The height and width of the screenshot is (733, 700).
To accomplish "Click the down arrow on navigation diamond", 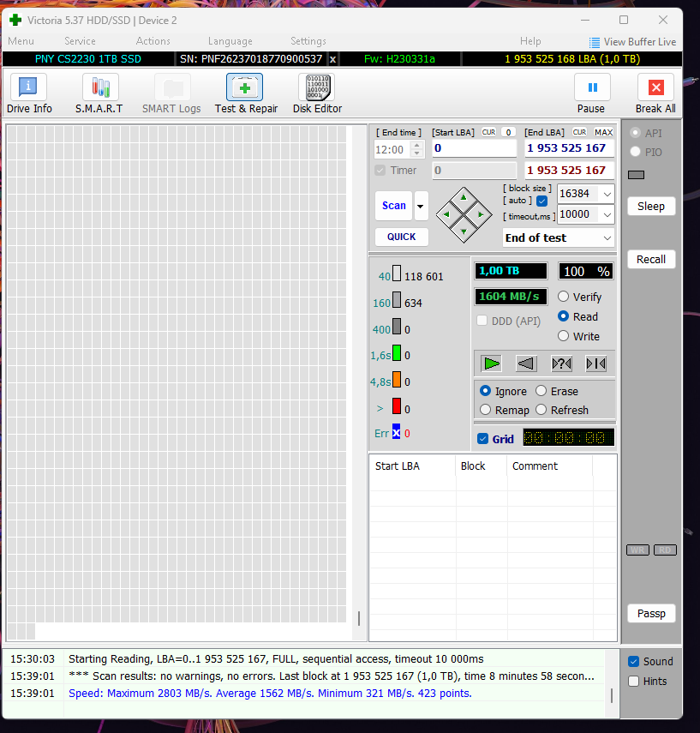I will [464, 231].
